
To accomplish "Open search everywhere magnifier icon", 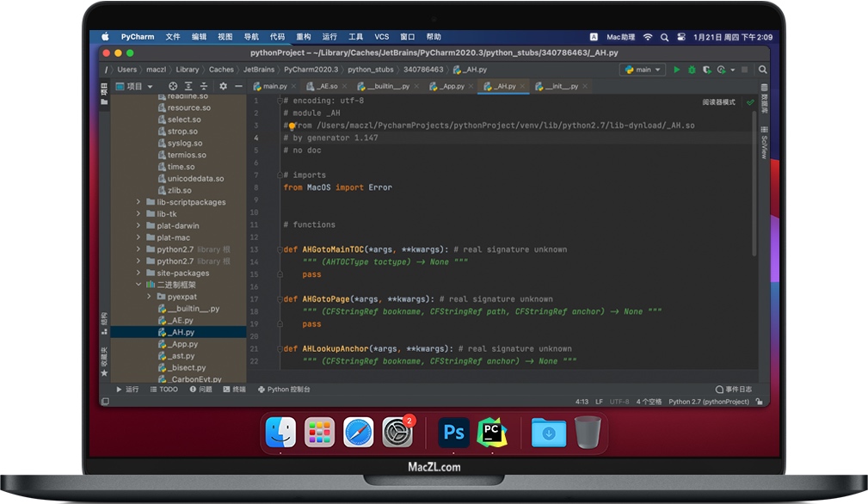I will click(762, 69).
